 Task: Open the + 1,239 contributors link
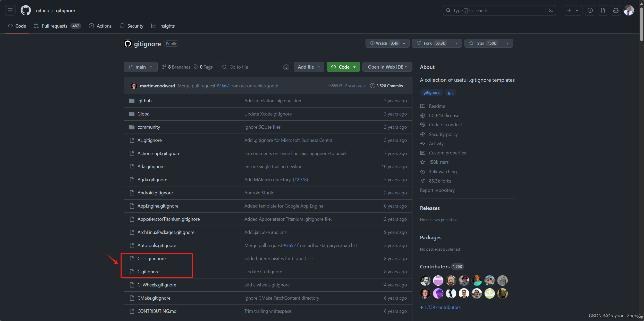click(440, 307)
